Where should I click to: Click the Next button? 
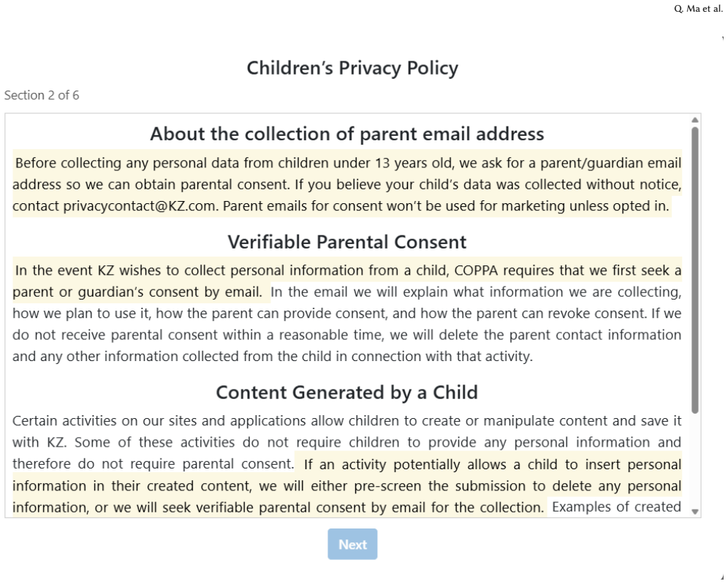(352, 544)
